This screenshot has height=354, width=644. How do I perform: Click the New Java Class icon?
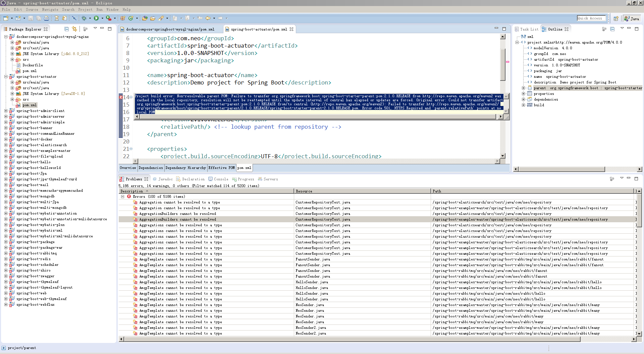pyautogui.click(x=130, y=18)
